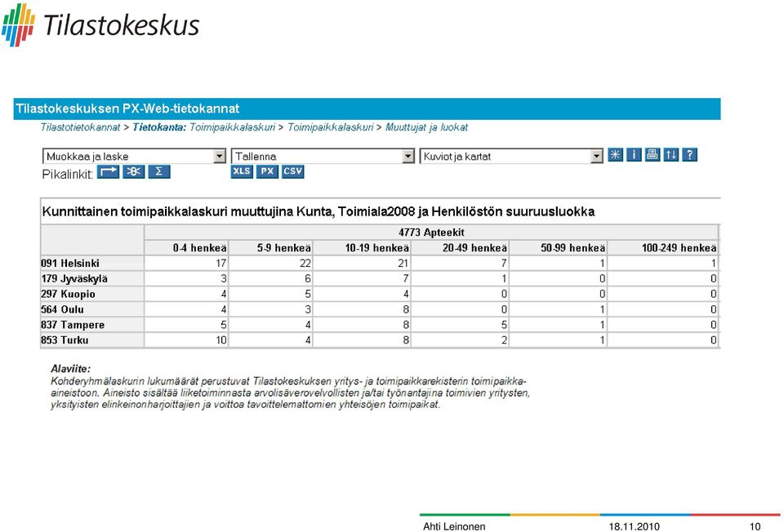Download table as CSV
Image resolution: width=784 pixels, height=532 pixels.
click(293, 171)
